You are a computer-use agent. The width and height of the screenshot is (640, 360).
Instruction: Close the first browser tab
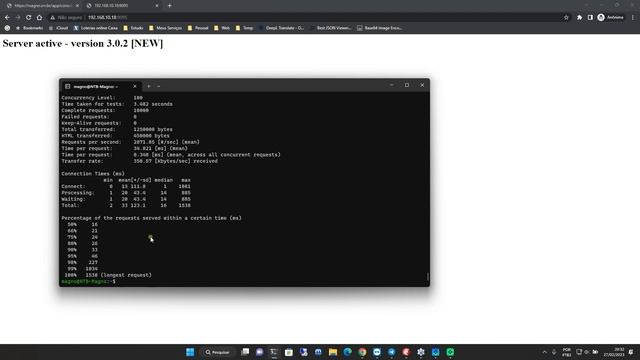pos(77,6)
